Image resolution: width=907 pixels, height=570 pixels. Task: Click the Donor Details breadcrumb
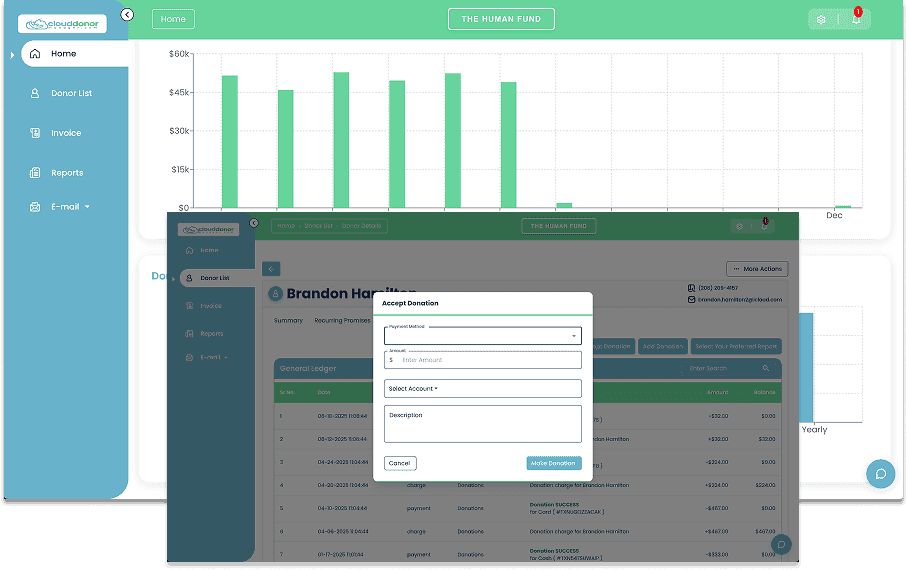click(362, 226)
